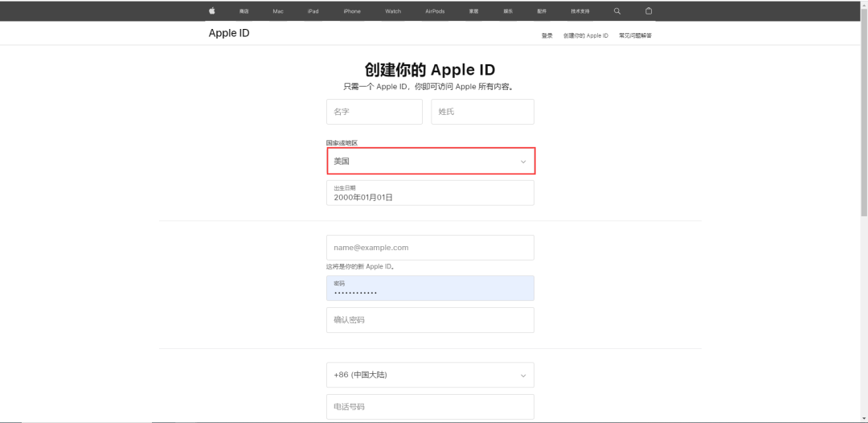This screenshot has width=868, height=423.
Task: Click the 常见问题解答 link
Action: [635, 35]
